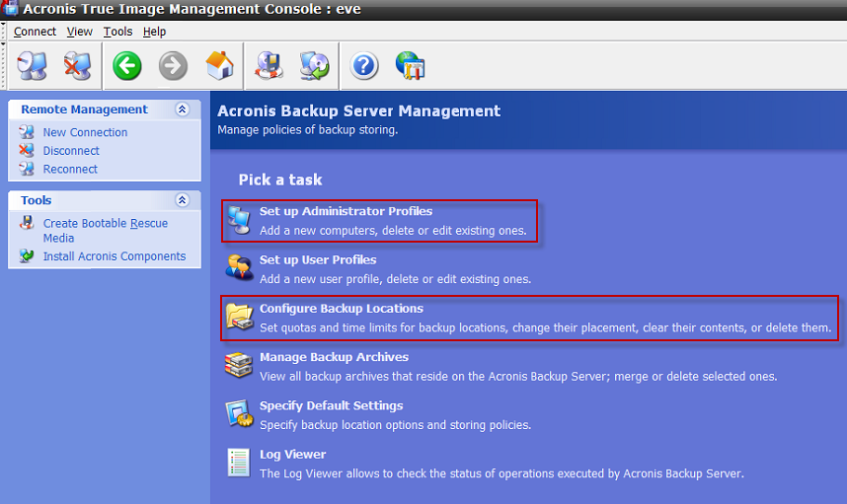Open the Help menu
The height and width of the screenshot is (504, 847).
point(154,32)
